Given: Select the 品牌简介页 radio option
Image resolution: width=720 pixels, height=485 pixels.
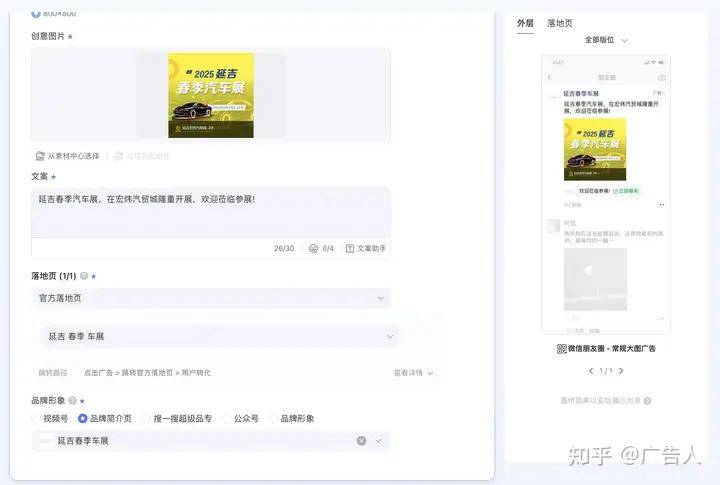Looking at the screenshot, I should tap(83, 419).
